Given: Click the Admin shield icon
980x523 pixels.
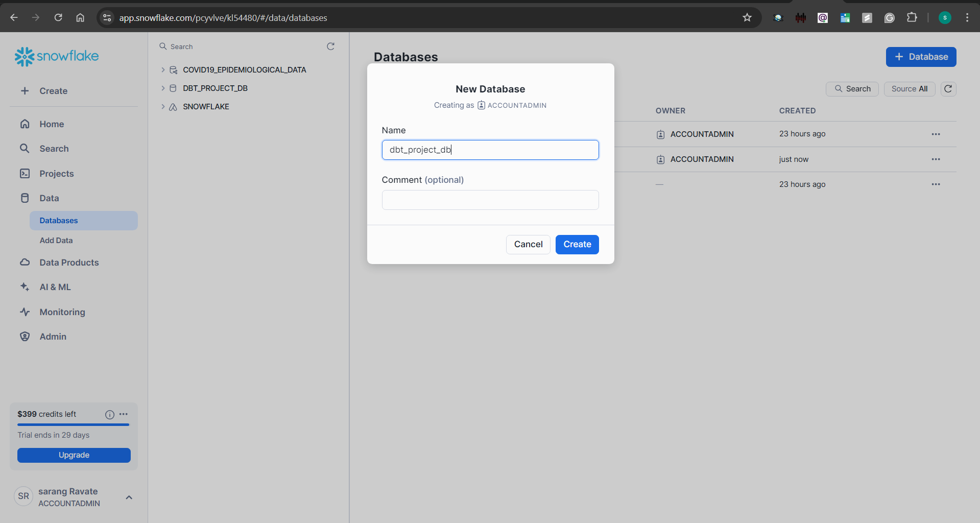Looking at the screenshot, I should click(x=25, y=337).
